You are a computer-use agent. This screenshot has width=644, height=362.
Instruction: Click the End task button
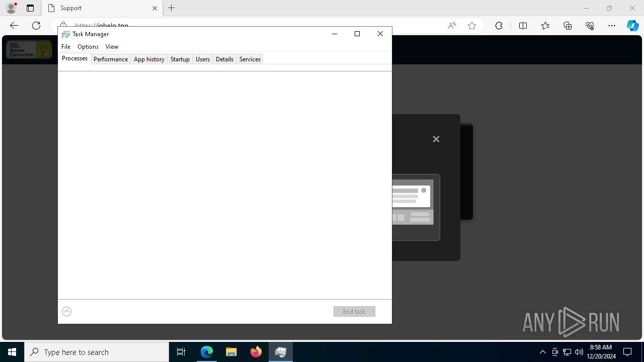(x=354, y=311)
